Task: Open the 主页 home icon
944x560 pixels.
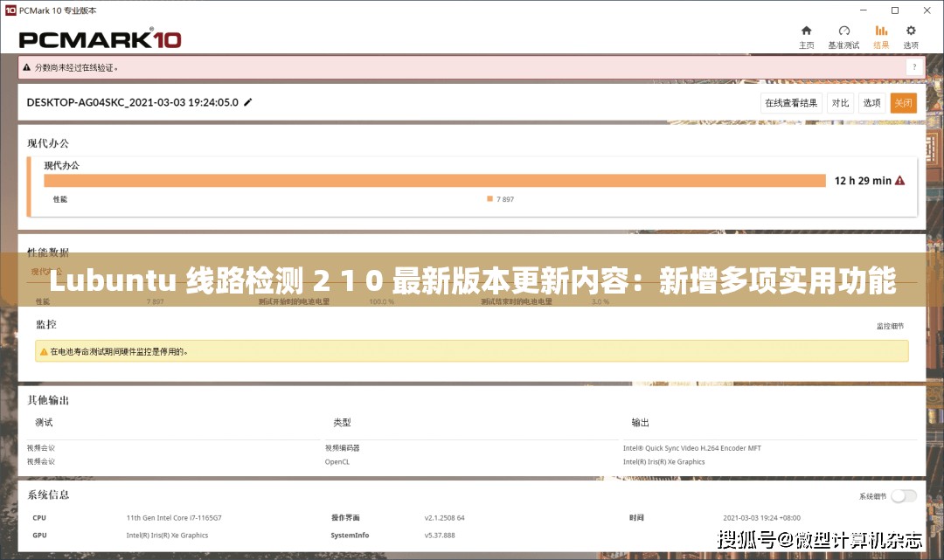Action: 806,31
